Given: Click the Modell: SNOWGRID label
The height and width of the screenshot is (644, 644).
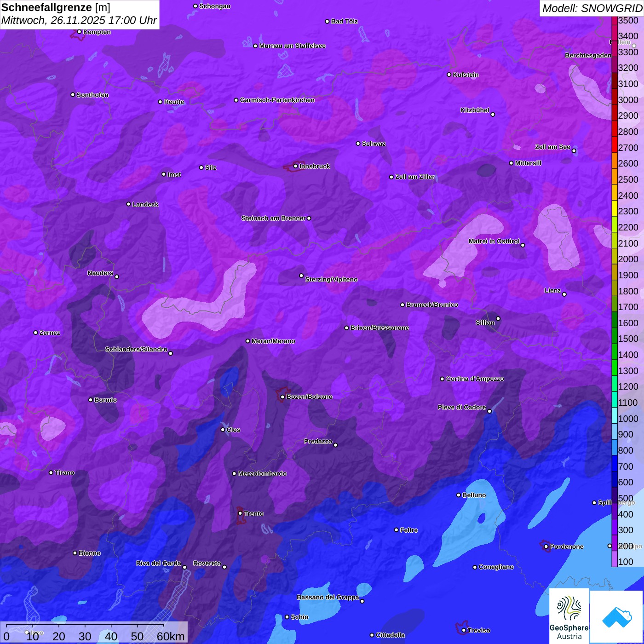Looking at the screenshot, I should click(592, 8).
